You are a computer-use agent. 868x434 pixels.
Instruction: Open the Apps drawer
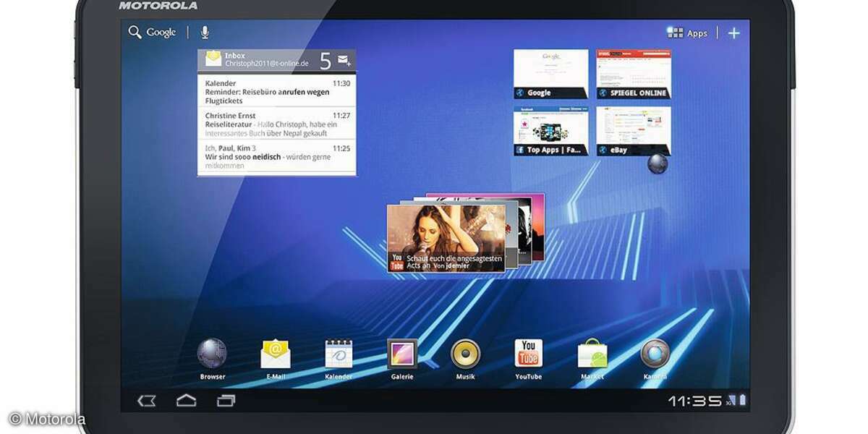click(x=686, y=33)
